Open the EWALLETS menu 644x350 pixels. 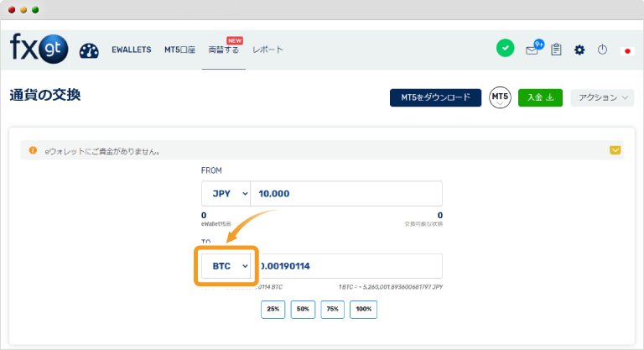[132, 50]
